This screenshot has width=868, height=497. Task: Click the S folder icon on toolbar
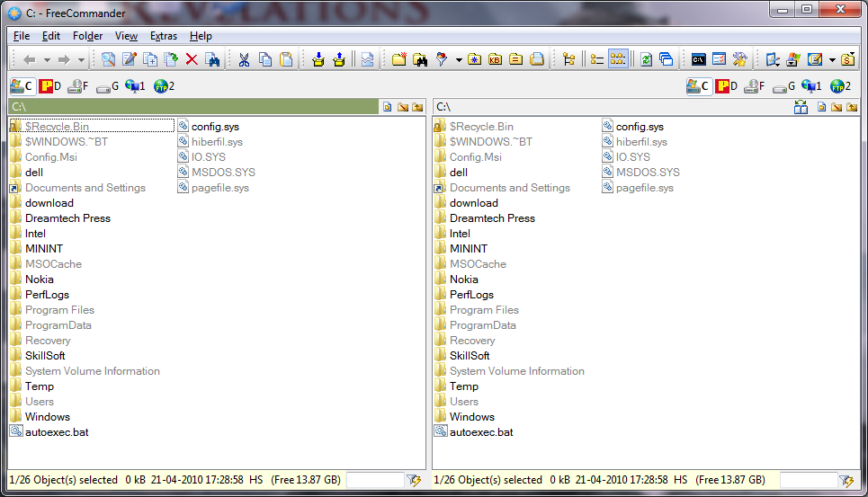(847, 59)
